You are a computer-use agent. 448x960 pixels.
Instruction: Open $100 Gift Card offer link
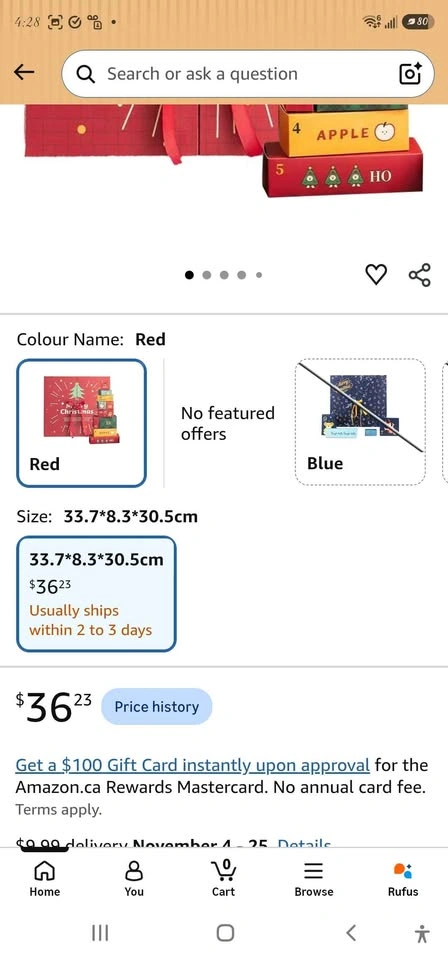(x=193, y=765)
